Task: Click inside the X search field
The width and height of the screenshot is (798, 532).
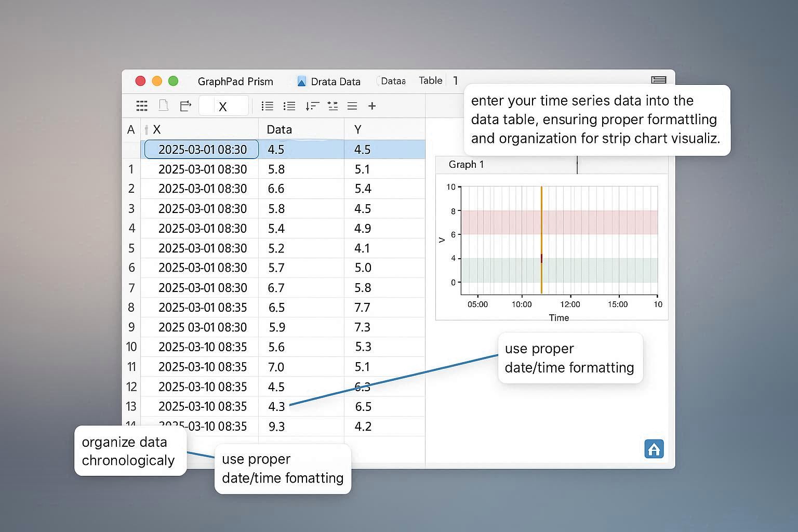Action: (224, 106)
